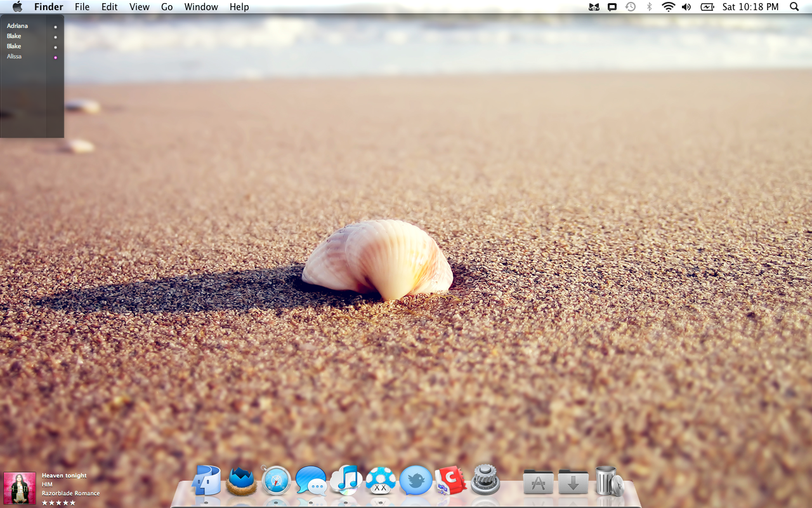The image size is (812, 508).
Task: Click the butterfly-shaped menu bar icon
Action: (x=594, y=7)
